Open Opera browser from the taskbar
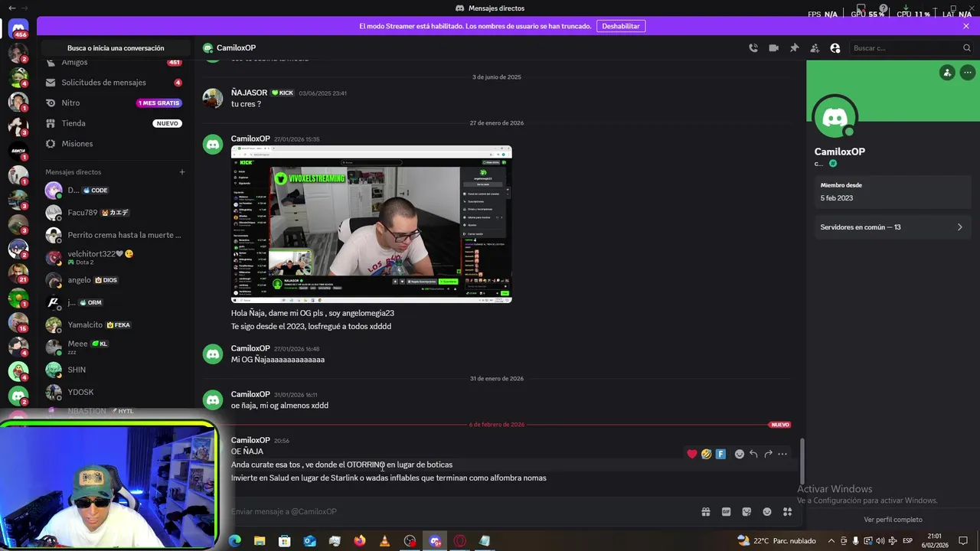 [459, 541]
